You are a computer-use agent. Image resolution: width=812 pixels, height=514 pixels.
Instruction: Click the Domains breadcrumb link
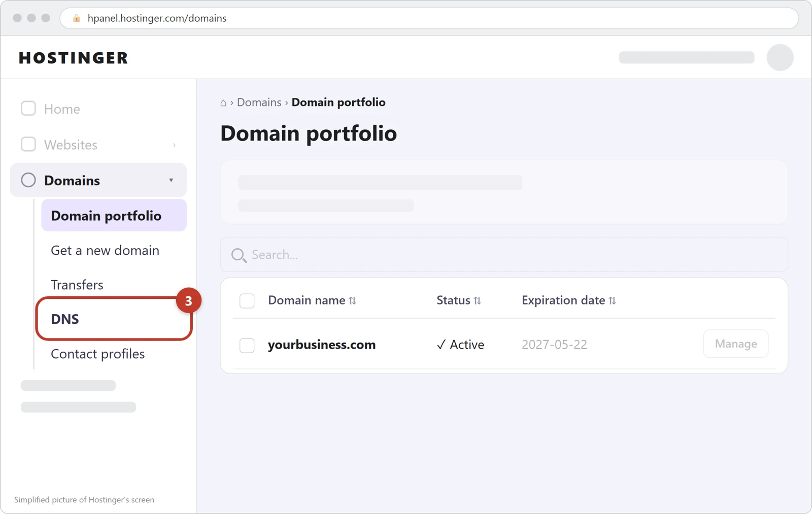click(x=259, y=102)
